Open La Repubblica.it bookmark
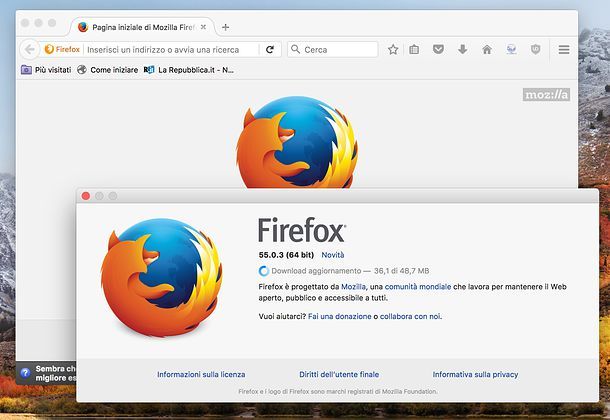Viewport: 610px width, 420px height. 189,70
